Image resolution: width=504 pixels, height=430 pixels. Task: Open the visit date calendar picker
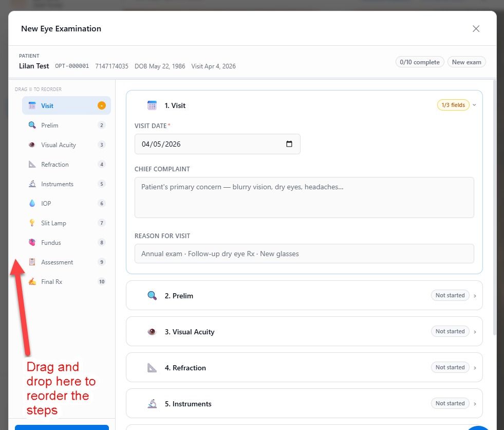(x=289, y=144)
